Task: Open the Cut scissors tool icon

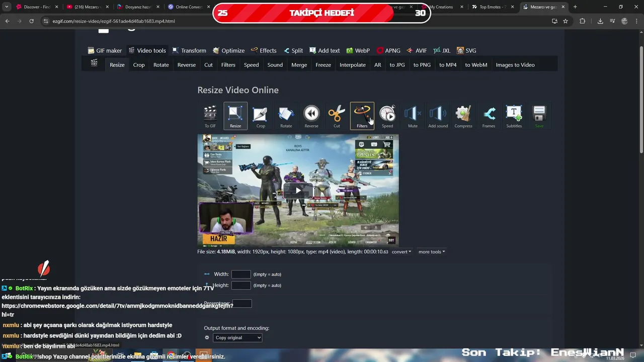Action: [x=337, y=116]
